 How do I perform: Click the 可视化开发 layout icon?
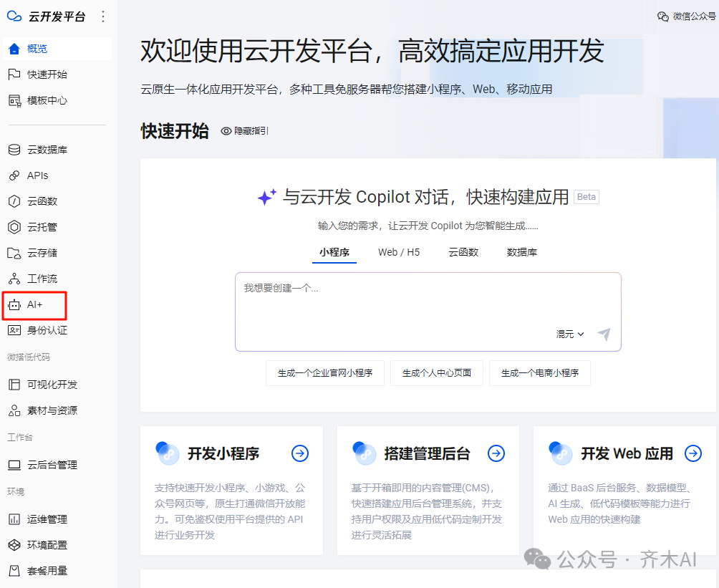[14, 385]
